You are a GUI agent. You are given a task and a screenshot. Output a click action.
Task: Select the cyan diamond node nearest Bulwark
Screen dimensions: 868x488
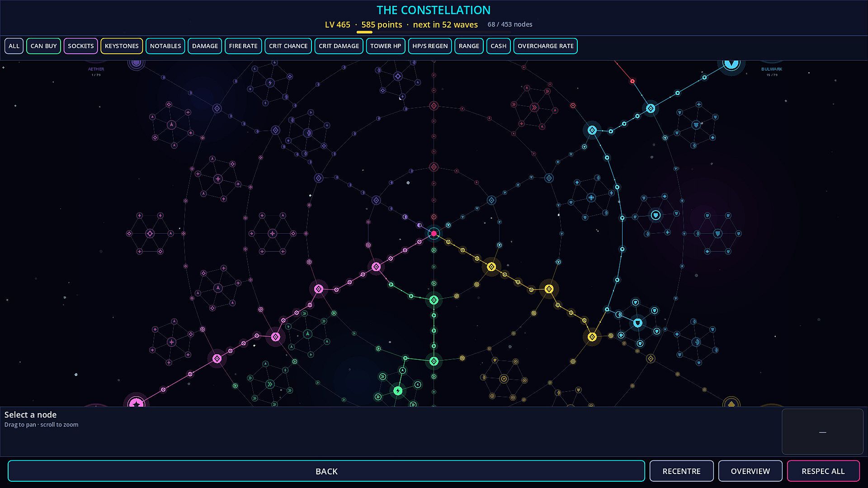click(x=651, y=108)
